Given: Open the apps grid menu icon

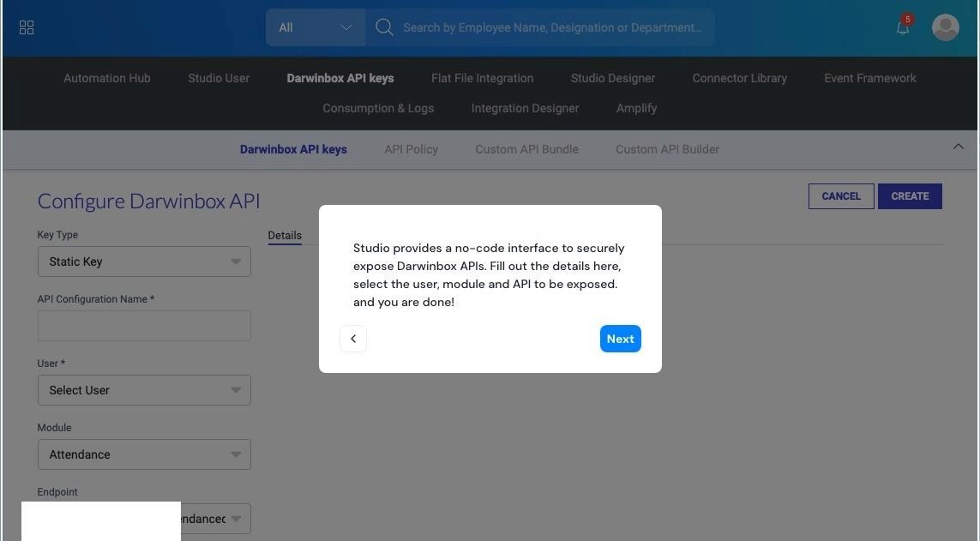Looking at the screenshot, I should 27,27.
